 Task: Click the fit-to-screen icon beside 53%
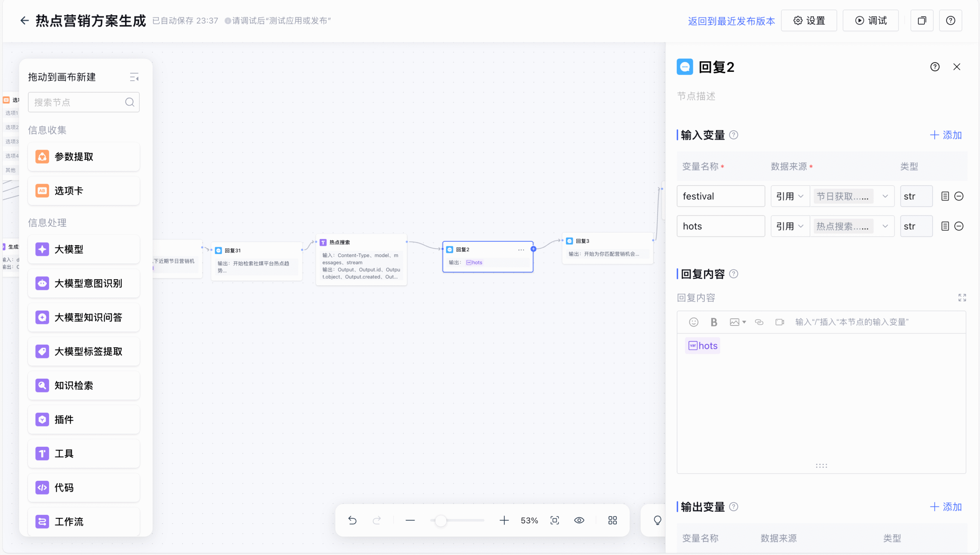coord(555,520)
